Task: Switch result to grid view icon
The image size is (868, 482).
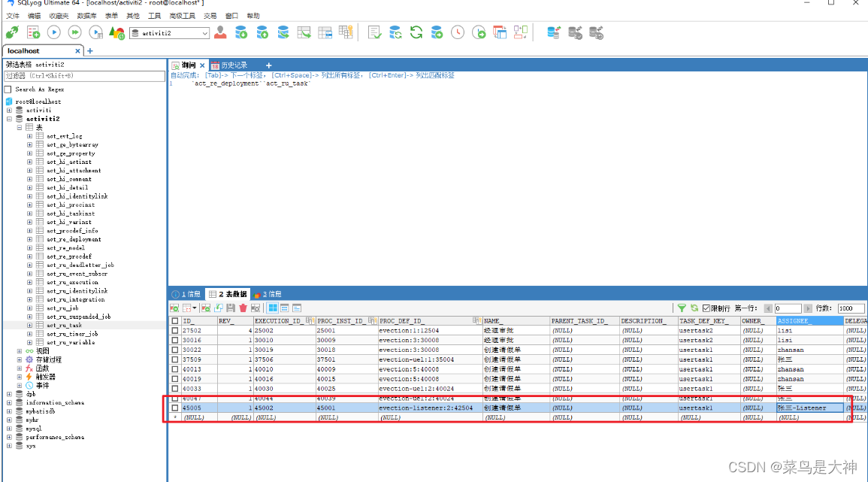Action: pyautogui.click(x=273, y=308)
